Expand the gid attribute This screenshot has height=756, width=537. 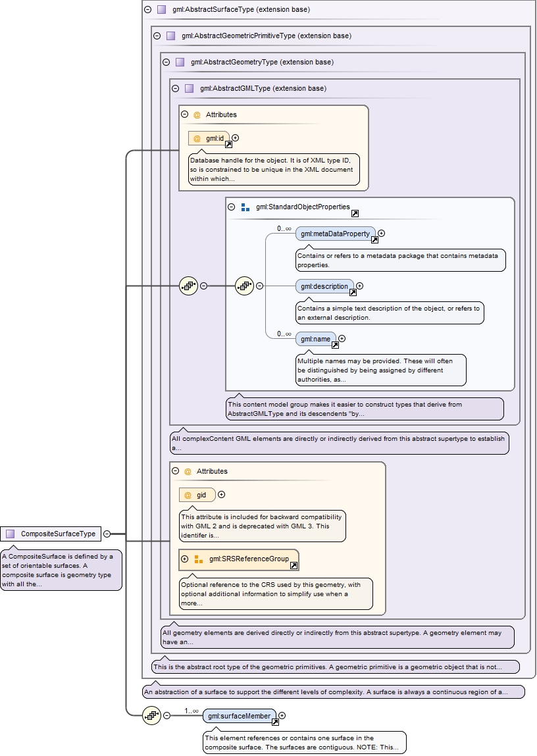point(221,495)
